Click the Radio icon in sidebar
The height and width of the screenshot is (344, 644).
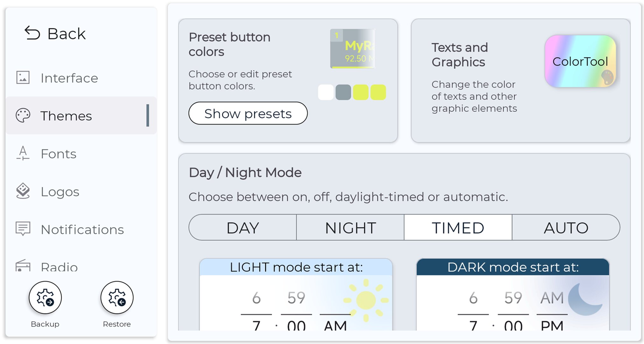(x=23, y=265)
